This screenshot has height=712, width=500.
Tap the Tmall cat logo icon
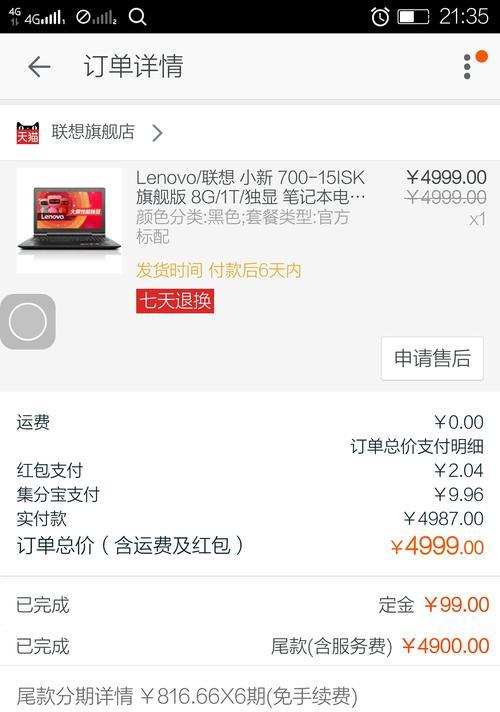28,133
